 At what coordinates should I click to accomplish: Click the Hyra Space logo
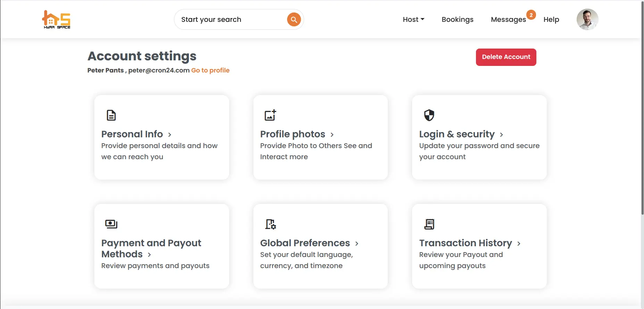56,19
